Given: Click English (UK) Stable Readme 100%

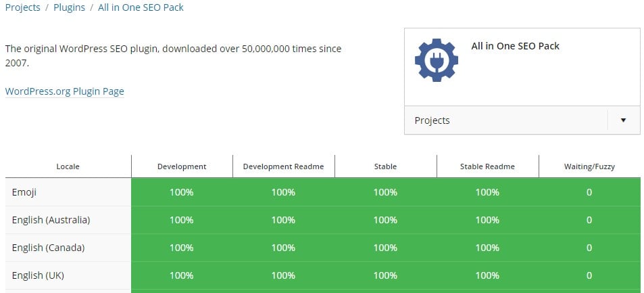Looking at the screenshot, I should [487, 275].
